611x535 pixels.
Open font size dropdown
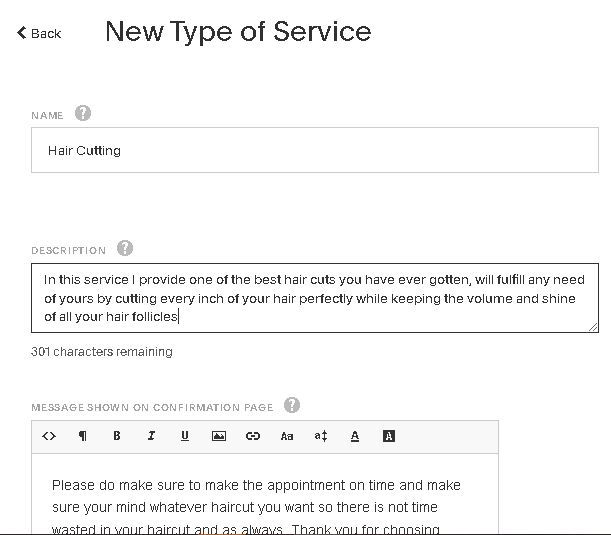click(321, 436)
